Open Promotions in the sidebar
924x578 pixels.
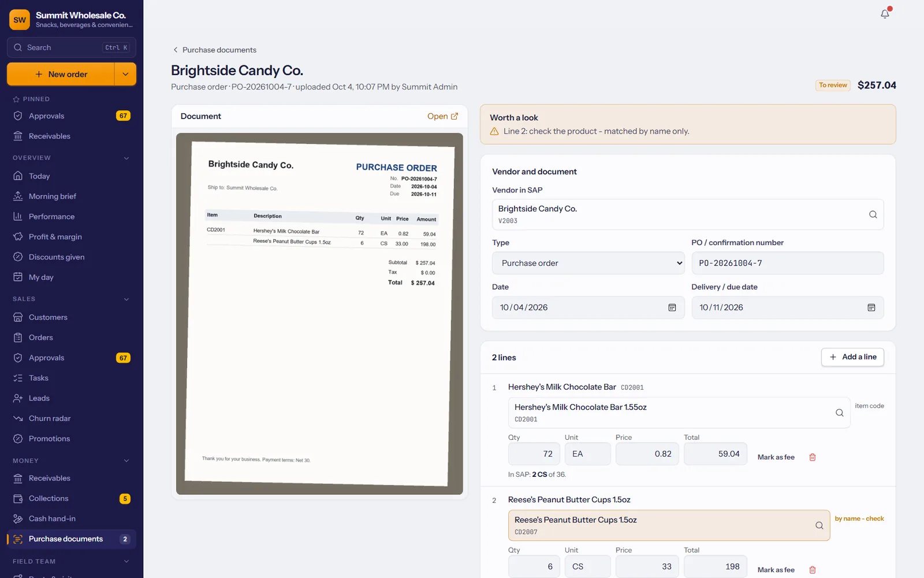click(72, 438)
